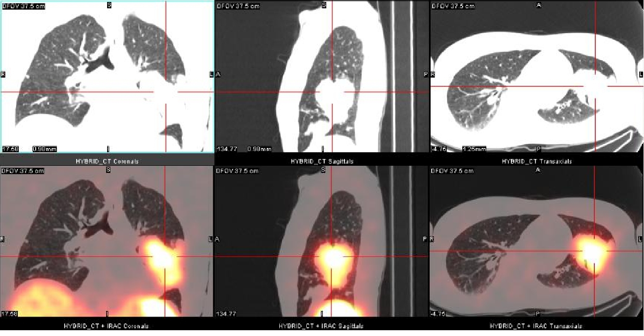Click DFOV 37.5 cm in fused transaxial view
This screenshot has width=644, height=336.
(x=452, y=171)
